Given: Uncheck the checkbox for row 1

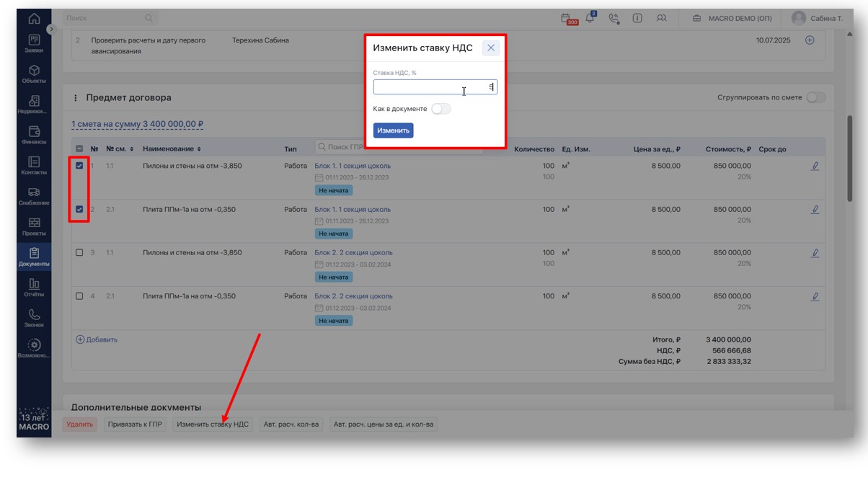Looking at the screenshot, I should point(80,166).
